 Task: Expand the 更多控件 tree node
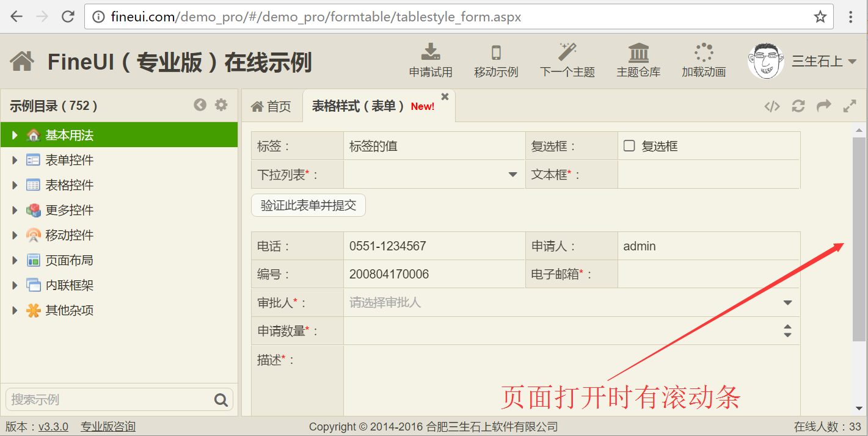coord(15,210)
